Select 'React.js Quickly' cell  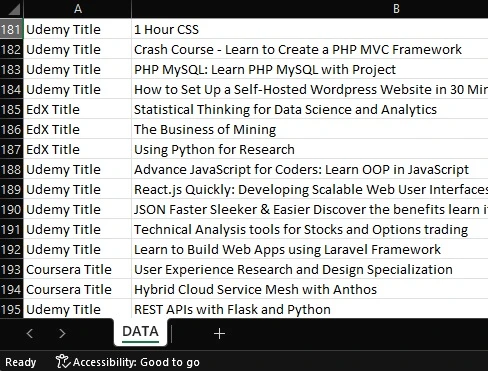click(310, 189)
